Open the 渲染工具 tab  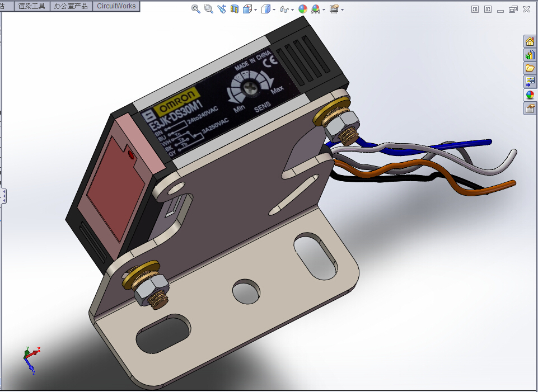32,6
